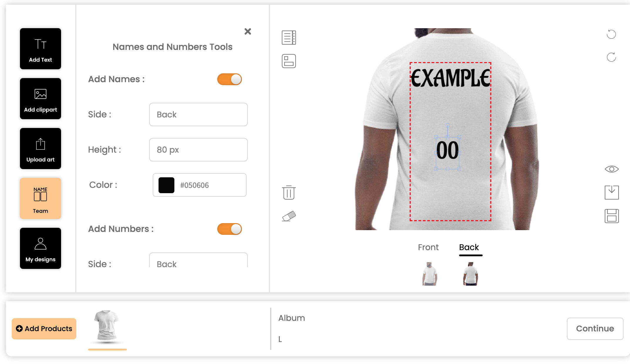This screenshot has height=364, width=630.
Task: Click the redo arrow icon
Action: (x=611, y=57)
